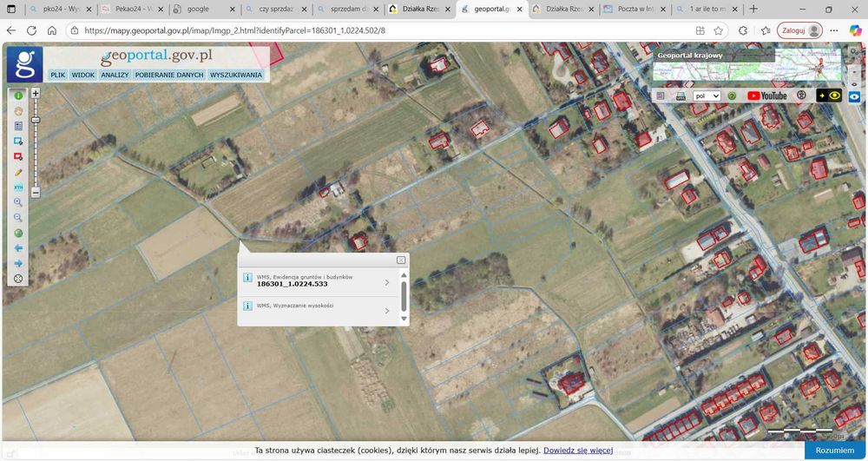Open the Dowiedz się więcej link
The width and height of the screenshot is (868, 461).
click(578, 451)
